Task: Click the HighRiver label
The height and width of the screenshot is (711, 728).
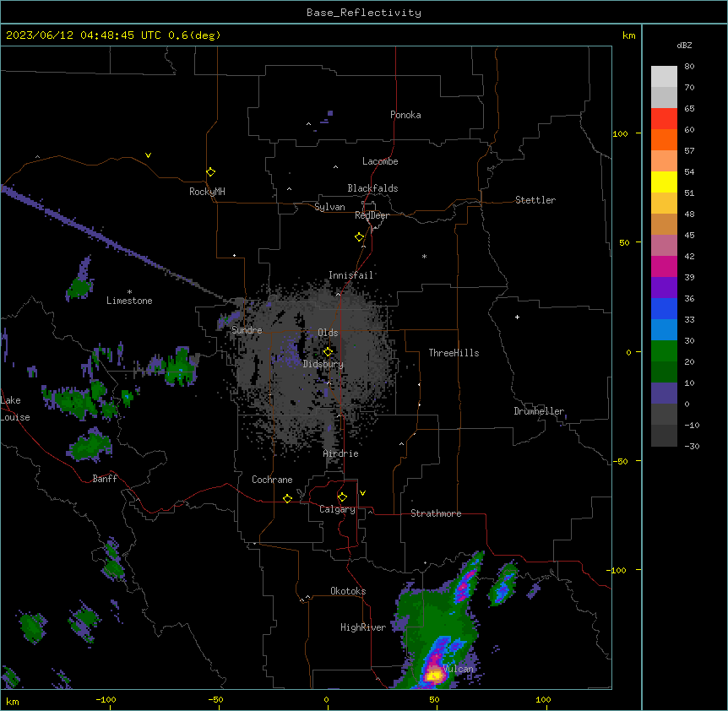Action: point(362,627)
